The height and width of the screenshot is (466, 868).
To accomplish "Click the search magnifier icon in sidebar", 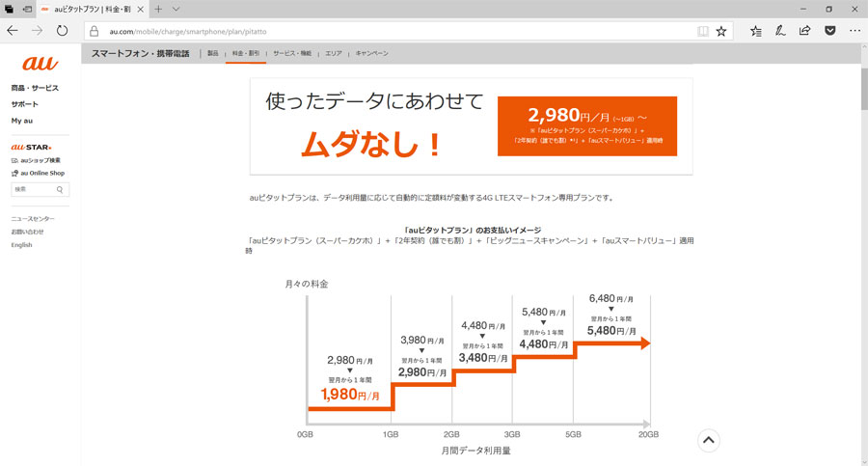I will click(x=60, y=189).
